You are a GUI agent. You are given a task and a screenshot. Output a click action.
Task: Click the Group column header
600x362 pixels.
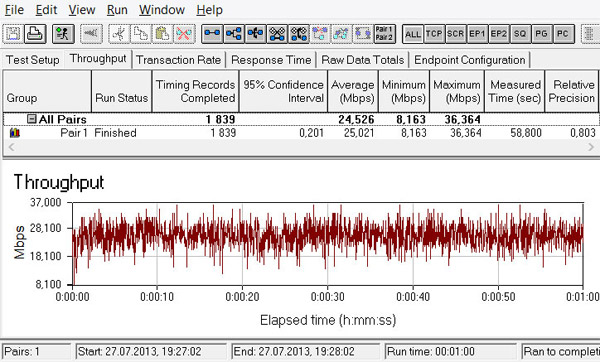(x=47, y=91)
